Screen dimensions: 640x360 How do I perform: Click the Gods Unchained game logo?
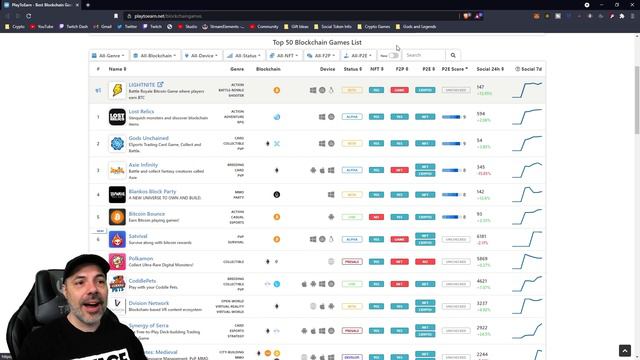(x=117, y=143)
